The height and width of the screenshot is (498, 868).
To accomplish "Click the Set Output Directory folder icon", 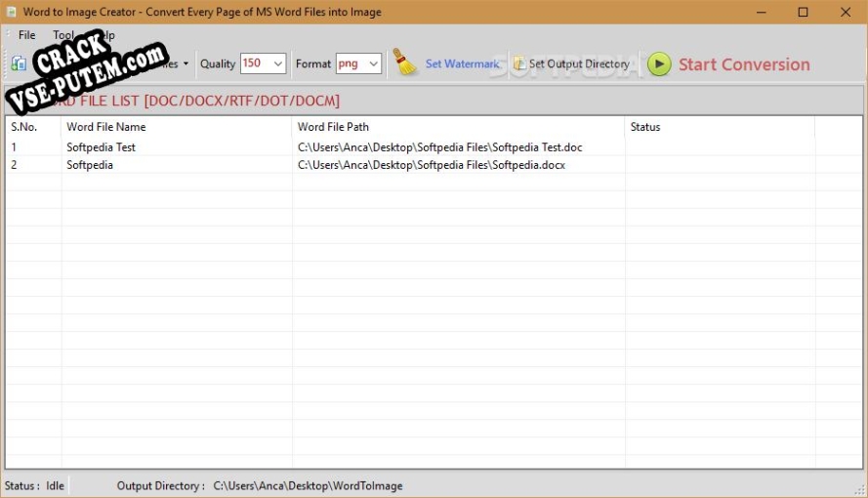I will pos(519,63).
